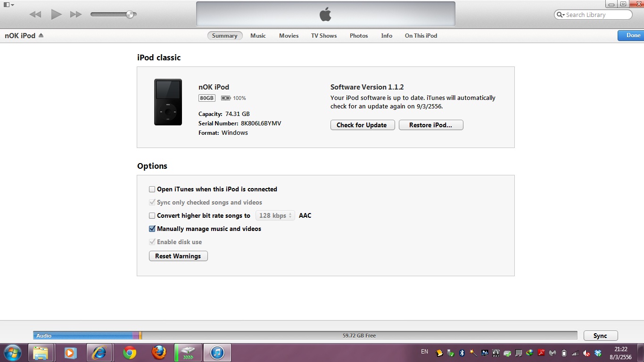Click the headphones audio tray icon
This screenshot has width=644, height=362.
point(496,353)
